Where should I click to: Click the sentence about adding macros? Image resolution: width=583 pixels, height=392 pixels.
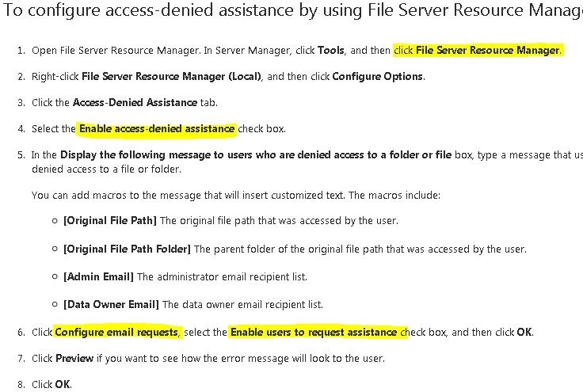[236, 196]
